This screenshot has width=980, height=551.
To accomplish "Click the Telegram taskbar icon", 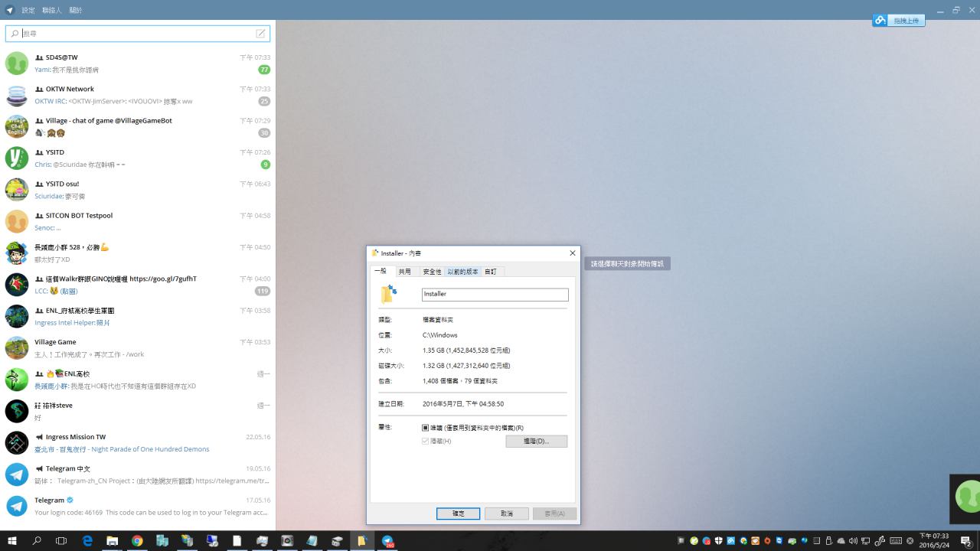I will coord(387,541).
